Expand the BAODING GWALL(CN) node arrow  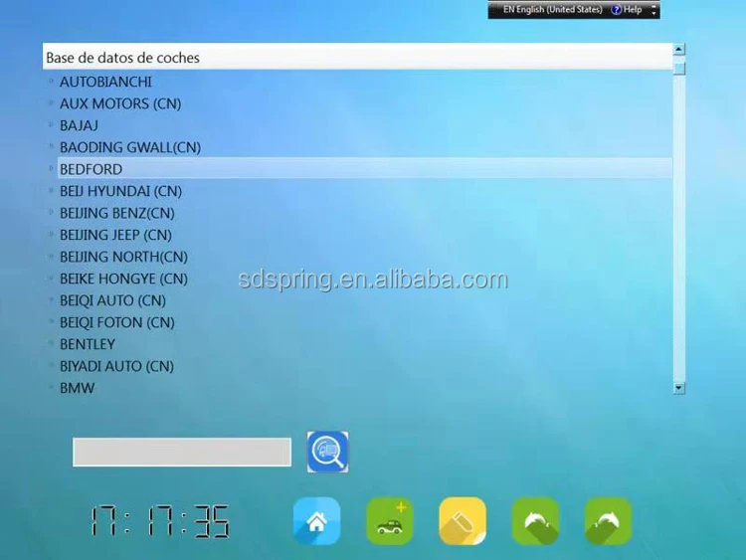click(x=51, y=147)
